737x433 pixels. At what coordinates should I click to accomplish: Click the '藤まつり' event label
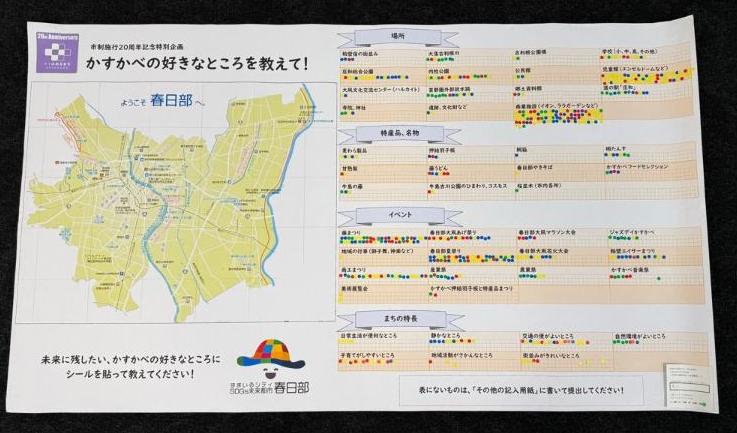(353, 233)
